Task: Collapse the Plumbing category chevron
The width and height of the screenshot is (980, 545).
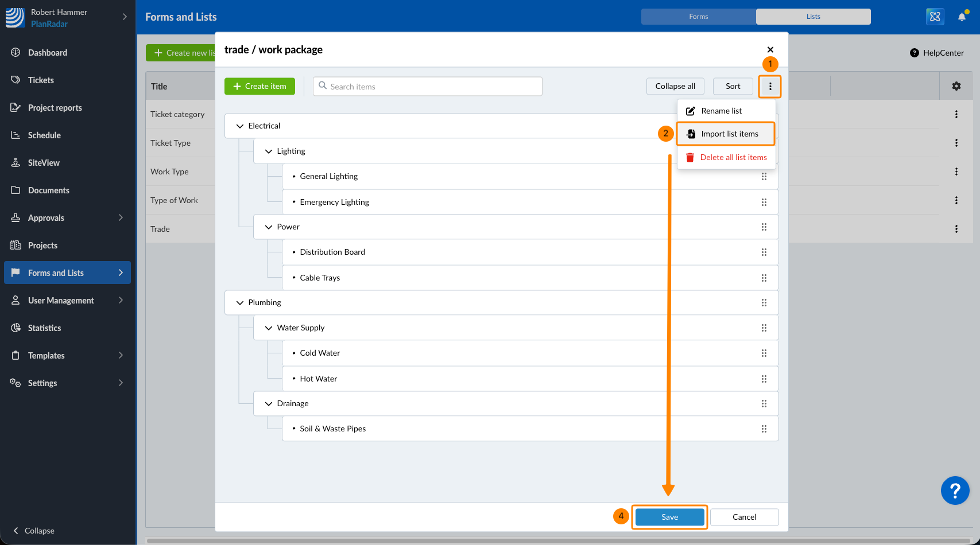Action: (x=240, y=303)
